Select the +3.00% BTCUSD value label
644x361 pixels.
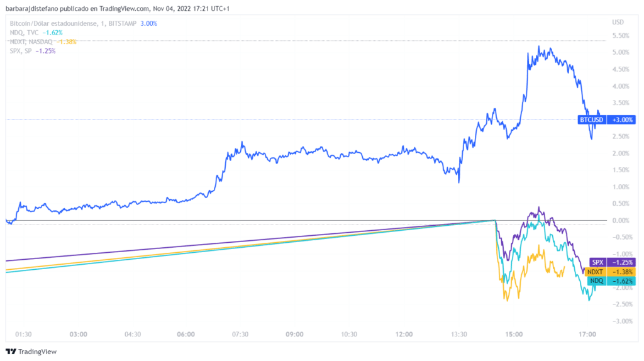621,119
